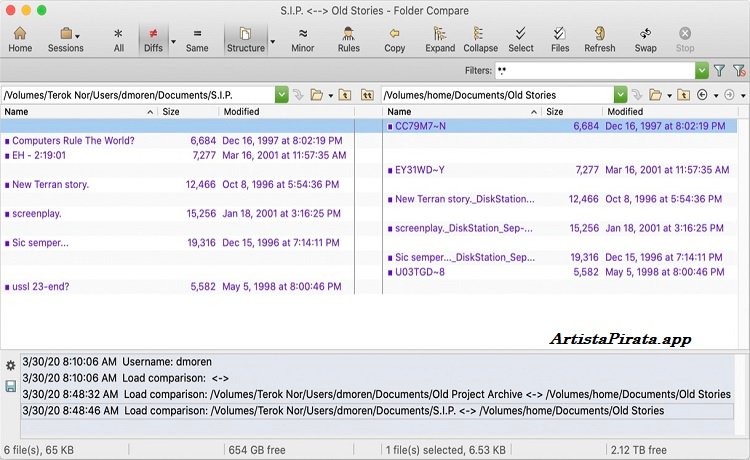Refresh the folder comparison
The height and width of the screenshot is (460, 750).
tap(600, 39)
